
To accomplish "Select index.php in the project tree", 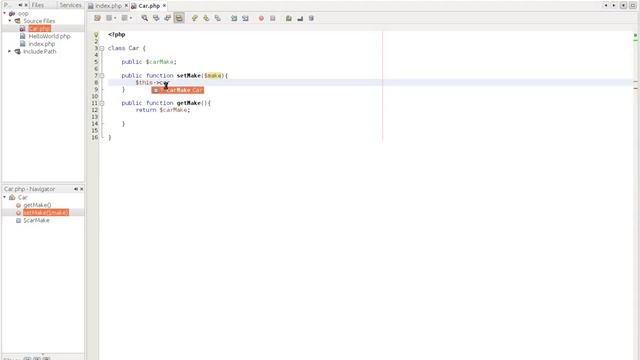I will 42,44.
